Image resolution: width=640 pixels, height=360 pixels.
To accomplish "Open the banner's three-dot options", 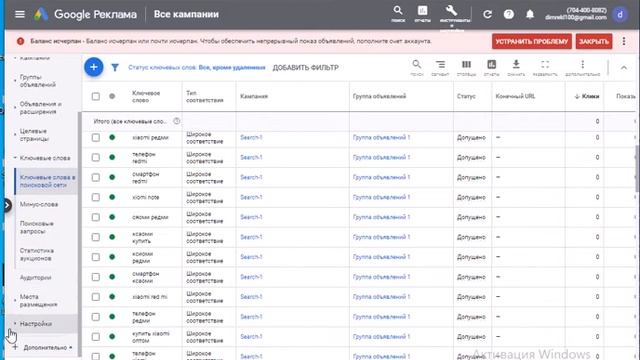I will (x=624, y=41).
